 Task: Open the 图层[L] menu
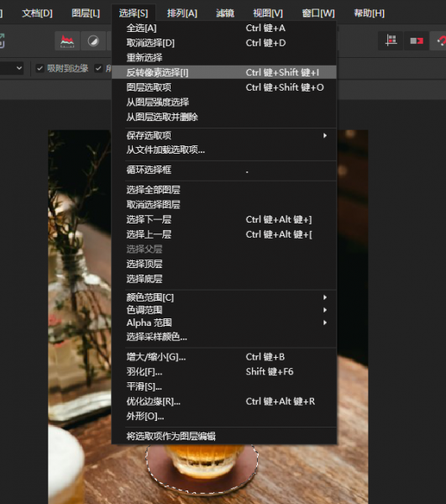(x=86, y=13)
